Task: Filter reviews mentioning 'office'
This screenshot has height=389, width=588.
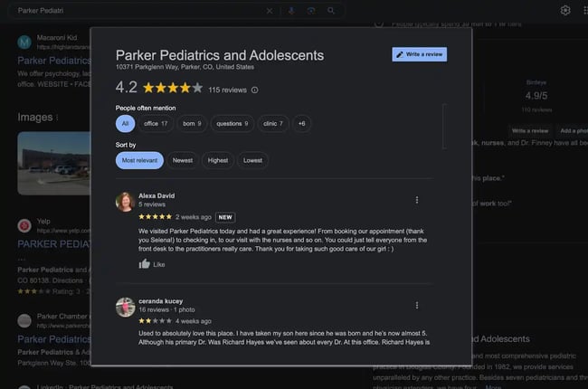Action: (x=155, y=124)
